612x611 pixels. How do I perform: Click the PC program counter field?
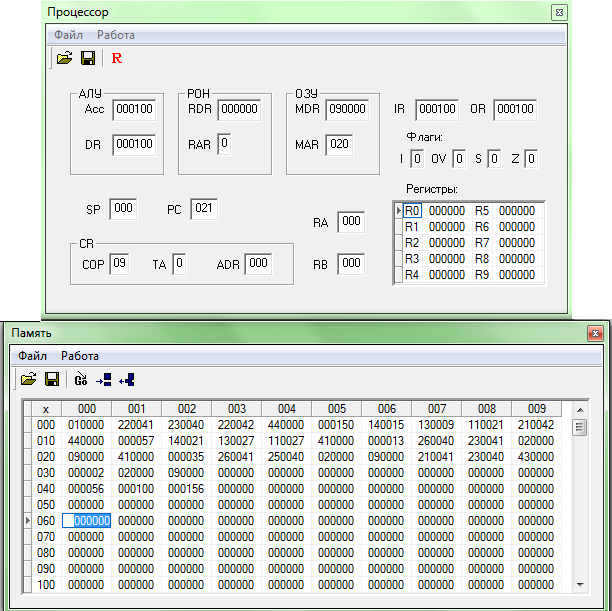click(x=203, y=209)
